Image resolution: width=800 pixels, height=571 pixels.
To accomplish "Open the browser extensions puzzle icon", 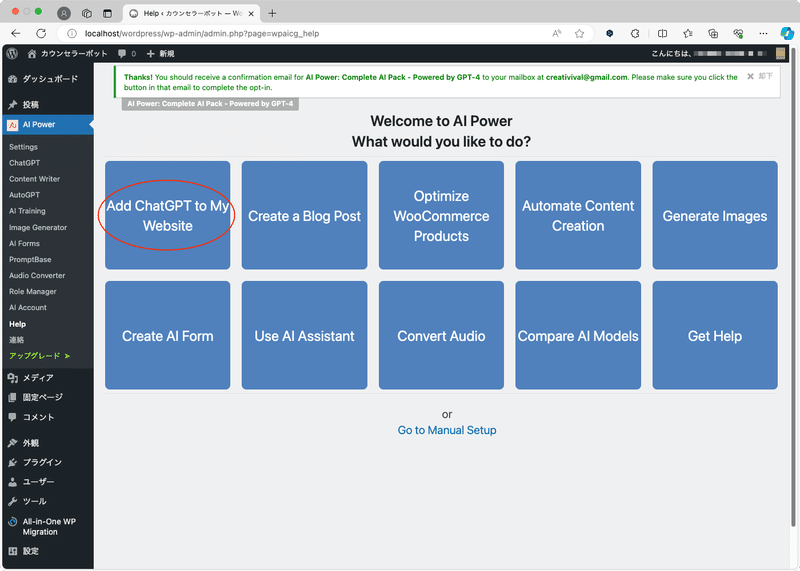I will click(635, 34).
